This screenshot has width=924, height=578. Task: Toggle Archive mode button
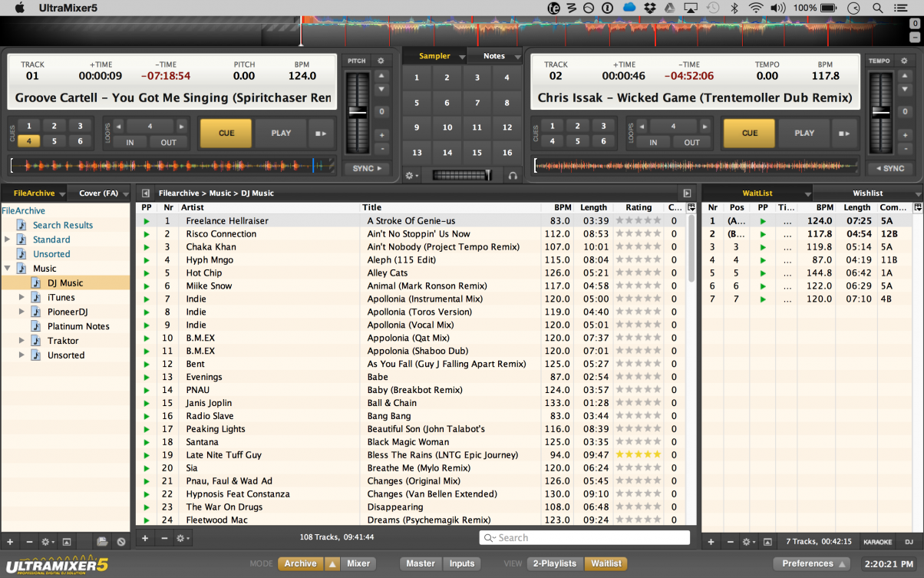[300, 563]
